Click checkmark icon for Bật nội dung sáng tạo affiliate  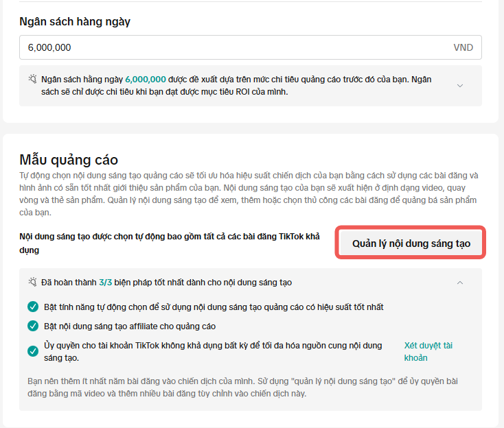(33, 326)
